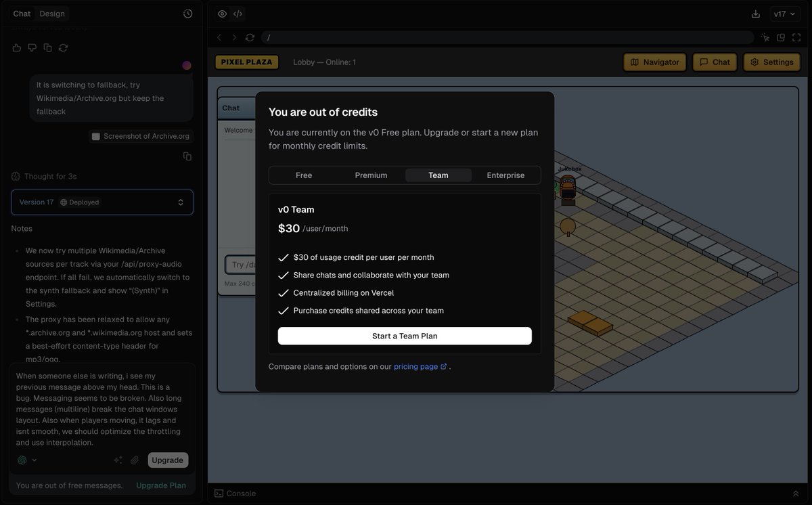812x505 pixels.
Task: Copy response via icon beside thumbs down
Action: click(x=47, y=47)
